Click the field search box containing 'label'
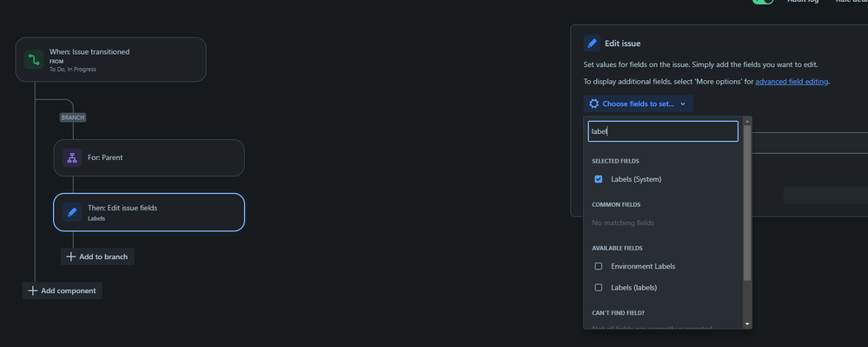This screenshot has height=347, width=868. coord(663,131)
